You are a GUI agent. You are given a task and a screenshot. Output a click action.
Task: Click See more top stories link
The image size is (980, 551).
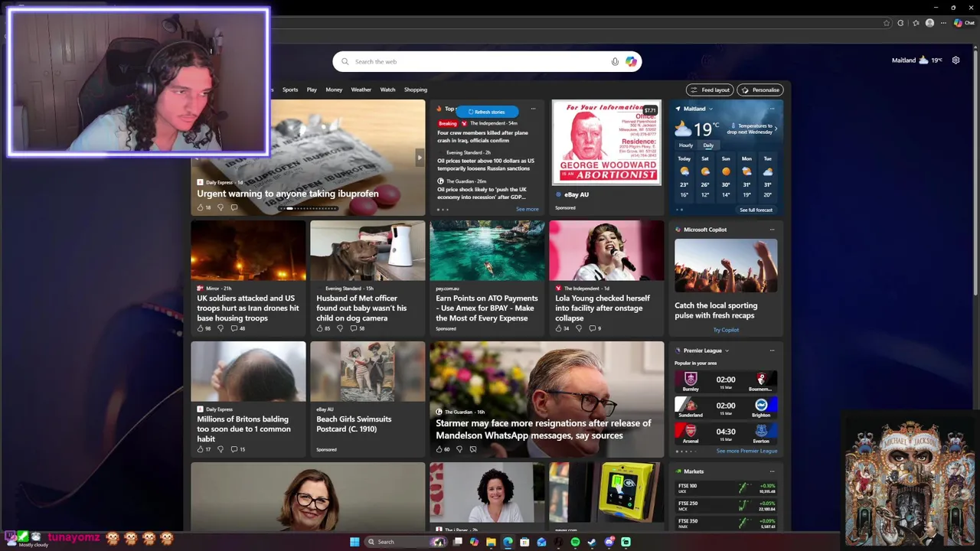click(x=528, y=209)
